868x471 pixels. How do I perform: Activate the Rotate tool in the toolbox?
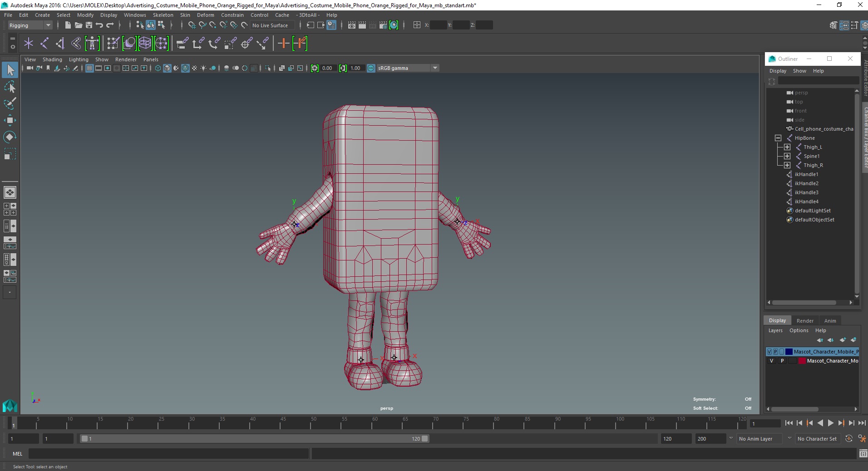[x=10, y=137]
